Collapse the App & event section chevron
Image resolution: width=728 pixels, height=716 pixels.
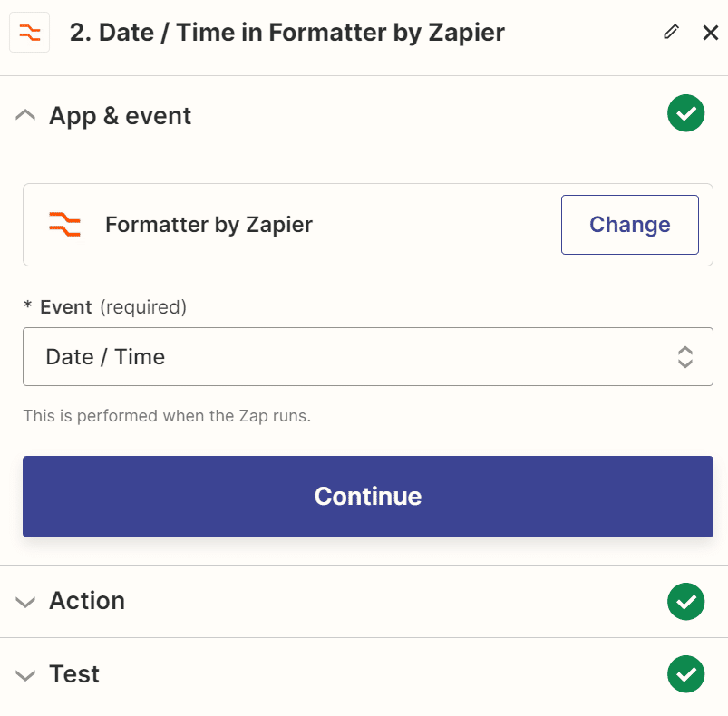click(x=25, y=114)
